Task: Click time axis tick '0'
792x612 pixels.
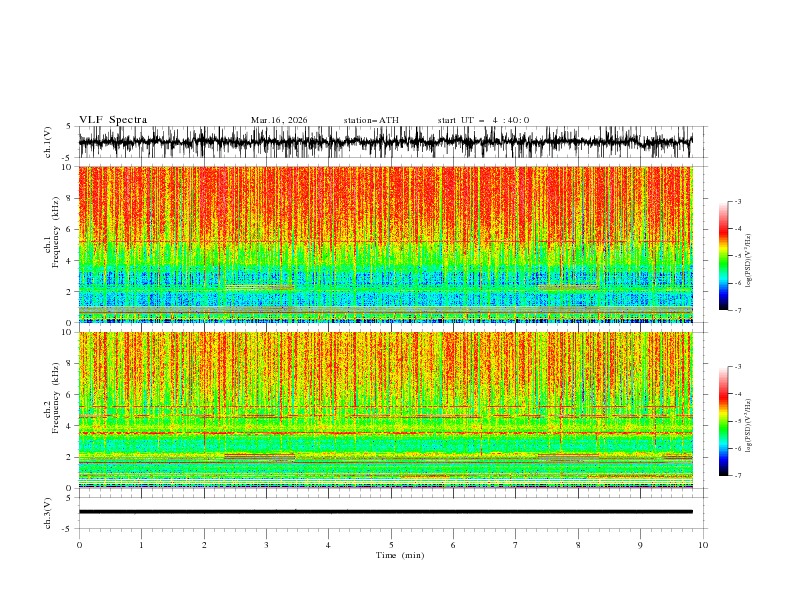Action: pyautogui.click(x=79, y=545)
